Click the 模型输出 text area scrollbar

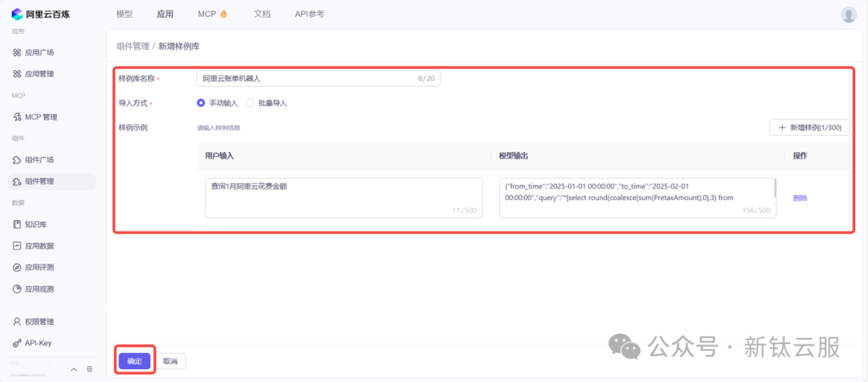pos(775,188)
